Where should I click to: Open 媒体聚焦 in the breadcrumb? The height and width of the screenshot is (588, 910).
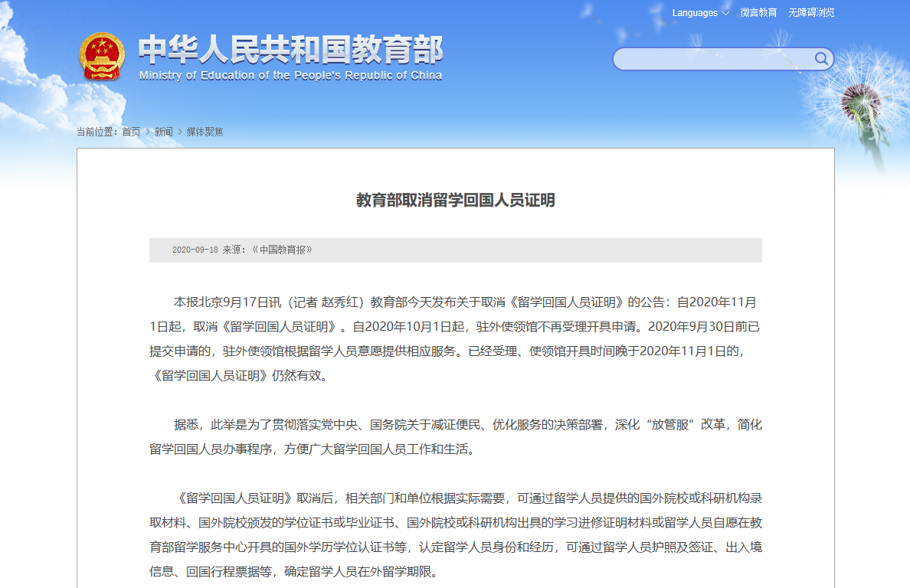coord(205,132)
